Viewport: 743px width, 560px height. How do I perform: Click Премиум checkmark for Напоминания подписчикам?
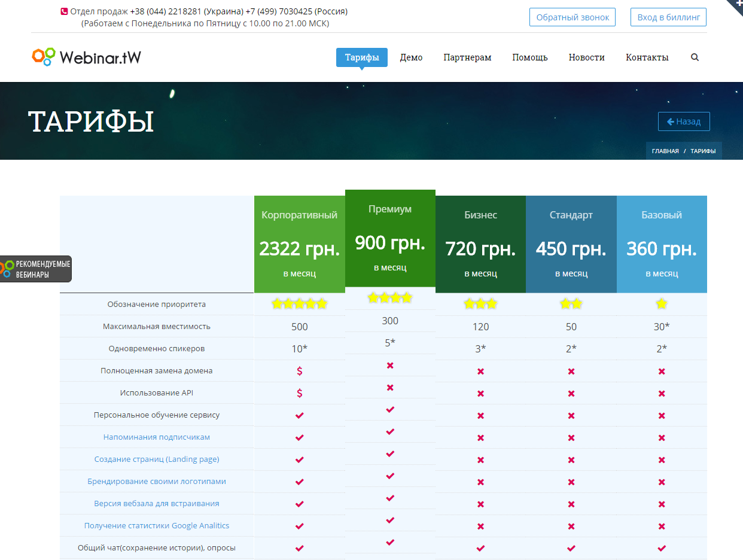pos(390,431)
